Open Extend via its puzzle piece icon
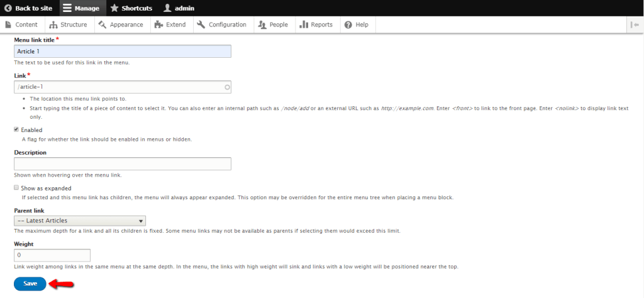 (x=158, y=25)
